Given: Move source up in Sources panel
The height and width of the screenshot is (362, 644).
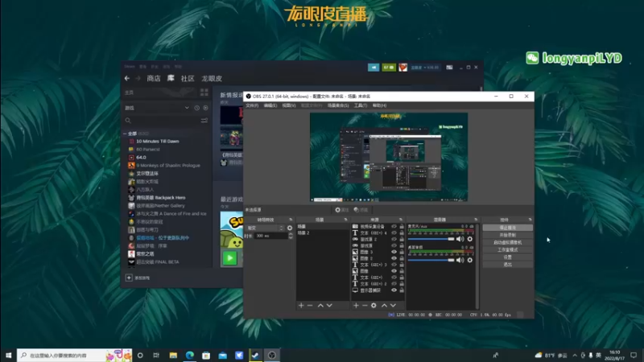Looking at the screenshot, I should click(x=384, y=306).
